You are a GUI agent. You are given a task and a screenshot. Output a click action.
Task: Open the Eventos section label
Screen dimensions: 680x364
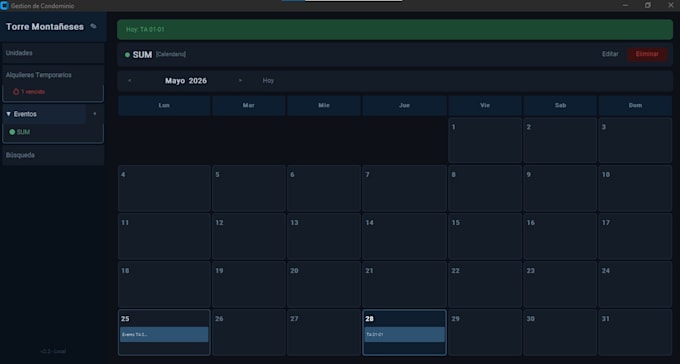pos(25,114)
